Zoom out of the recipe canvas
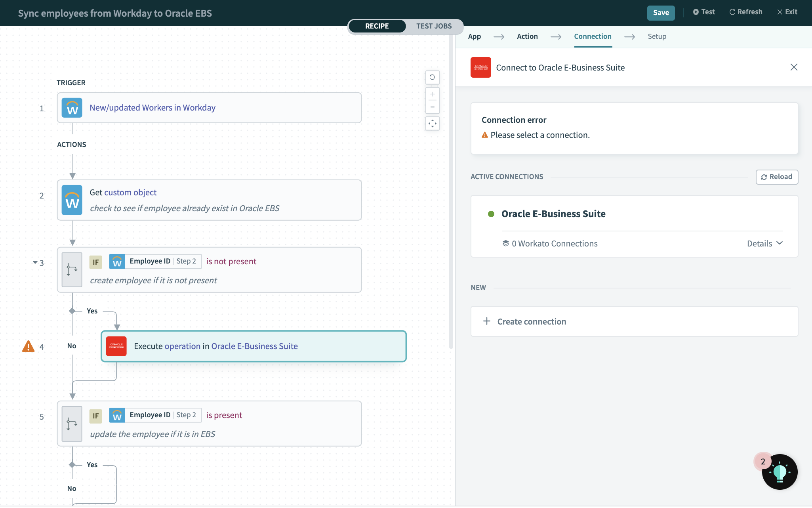Image resolution: width=812 pixels, height=508 pixels. click(432, 107)
